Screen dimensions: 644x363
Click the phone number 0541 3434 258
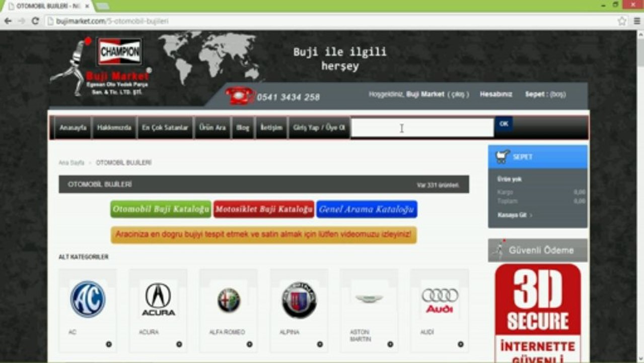[x=288, y=97]
